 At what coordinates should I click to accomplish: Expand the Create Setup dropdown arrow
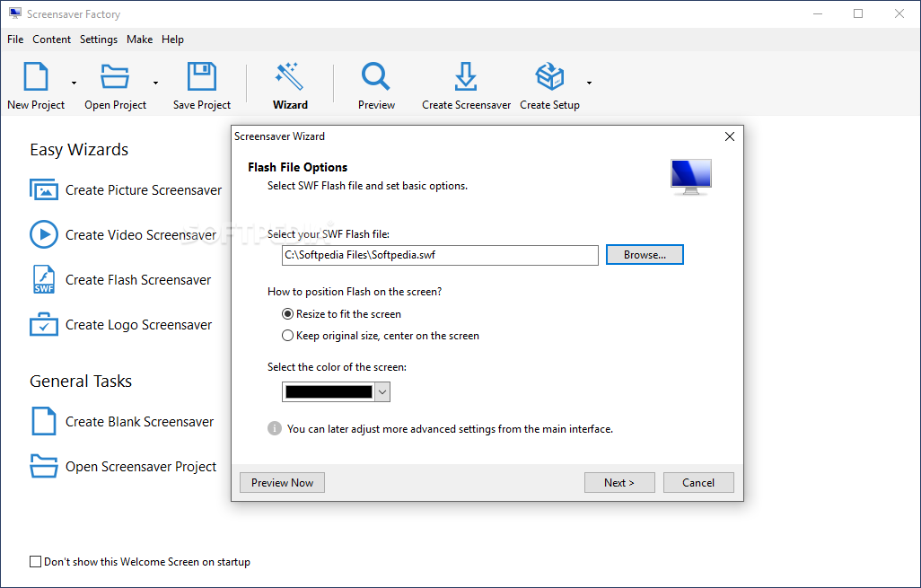tap(589, 83)
